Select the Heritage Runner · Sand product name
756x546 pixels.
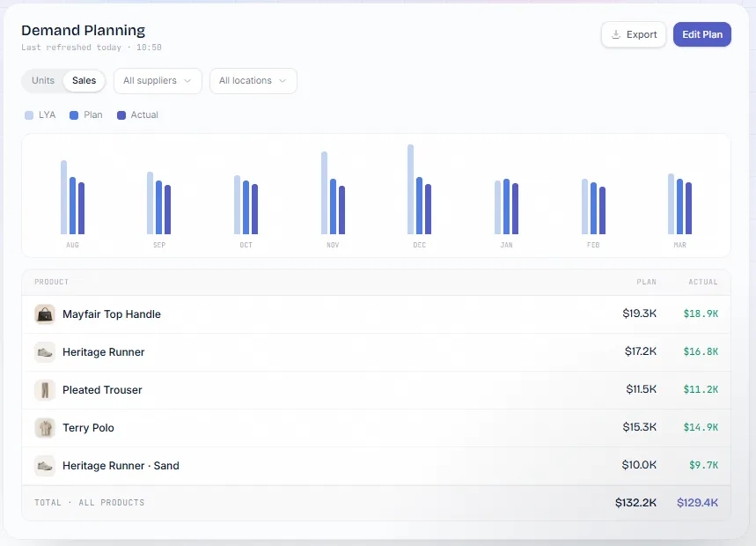tap(121, 466)
